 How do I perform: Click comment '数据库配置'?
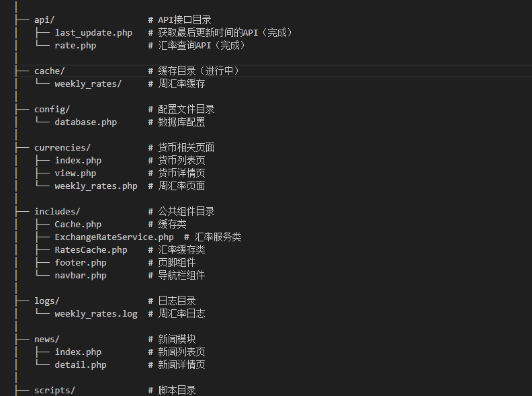point(181,122)
